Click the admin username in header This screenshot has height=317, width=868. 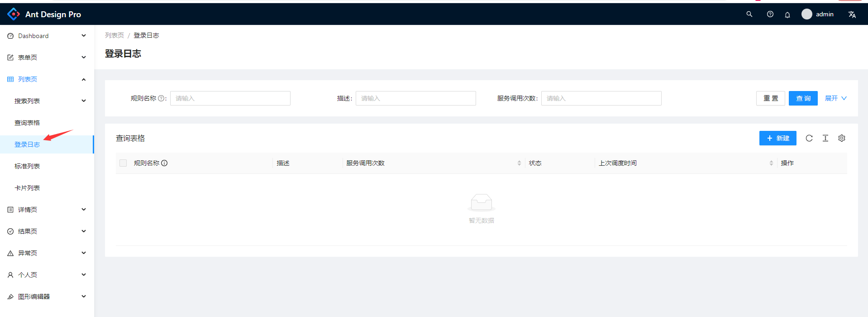click(825, 14)
